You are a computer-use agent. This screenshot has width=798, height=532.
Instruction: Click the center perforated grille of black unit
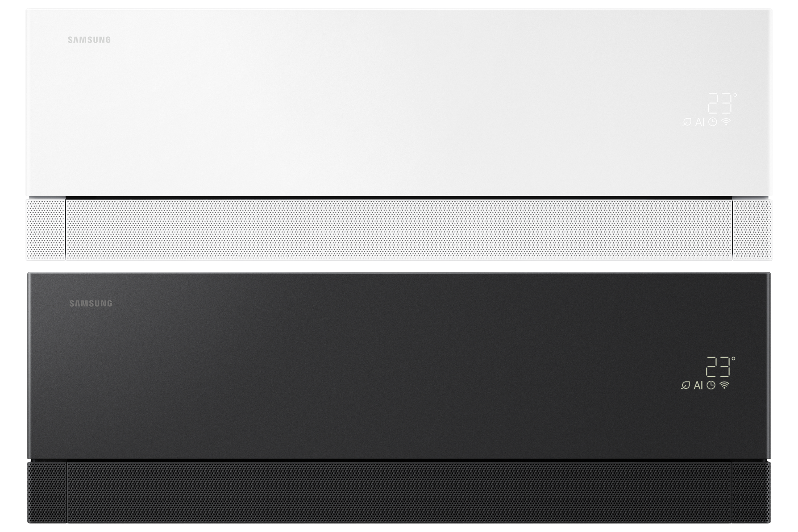point(399,492)
